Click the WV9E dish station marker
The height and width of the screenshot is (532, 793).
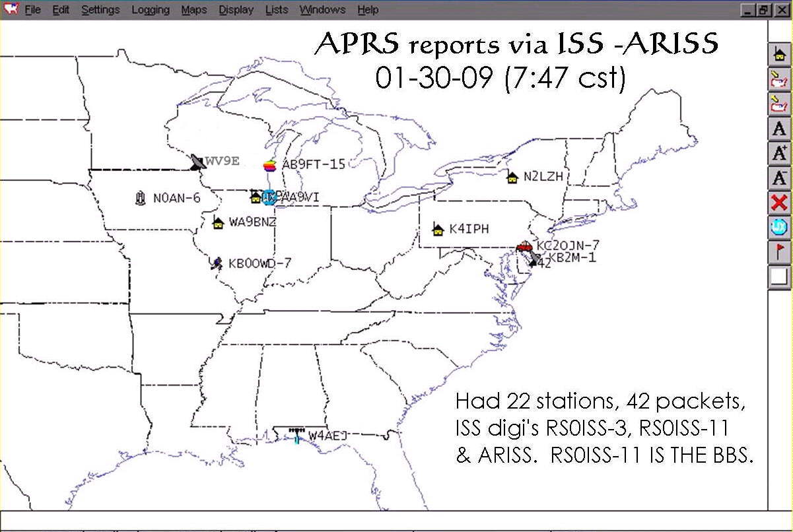click(x=196, y=162)
